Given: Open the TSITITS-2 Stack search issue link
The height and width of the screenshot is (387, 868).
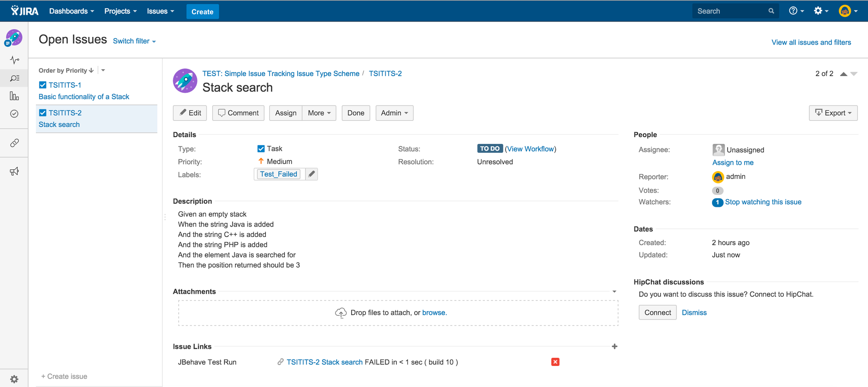Looking at the screenshot, I should [x=324, y=362].
